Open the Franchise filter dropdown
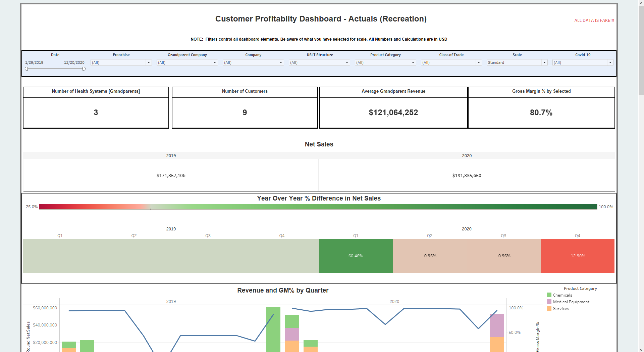The image size is (644, 352). pyautogui.click(x=121, y=62)
